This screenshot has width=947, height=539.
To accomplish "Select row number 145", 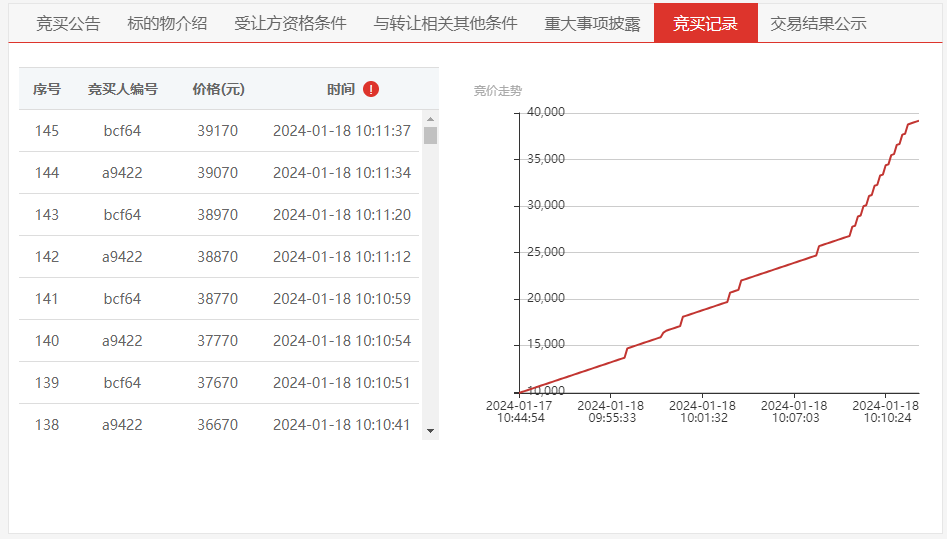I will 47,131.
